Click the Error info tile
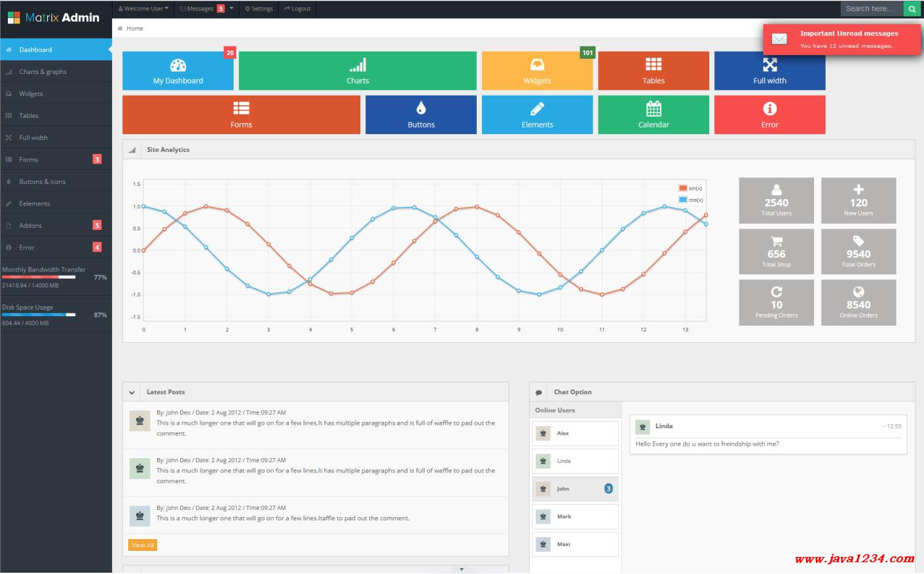 769,115
